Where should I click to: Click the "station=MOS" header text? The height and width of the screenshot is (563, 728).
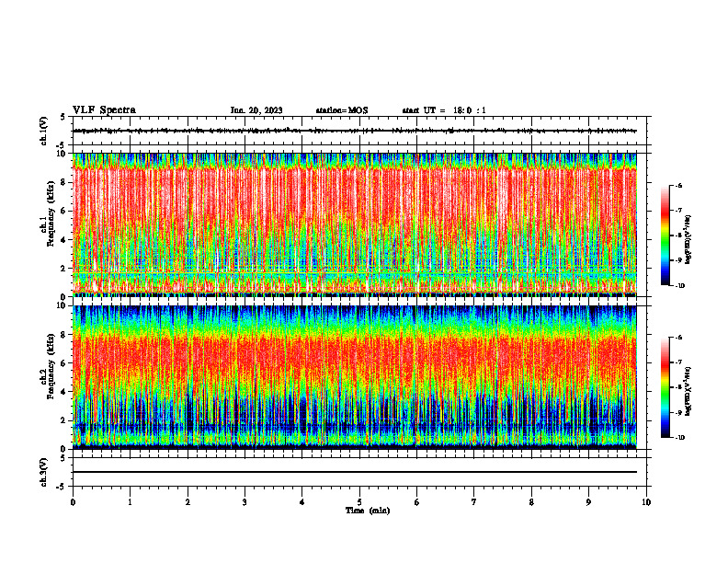[342, 110]
